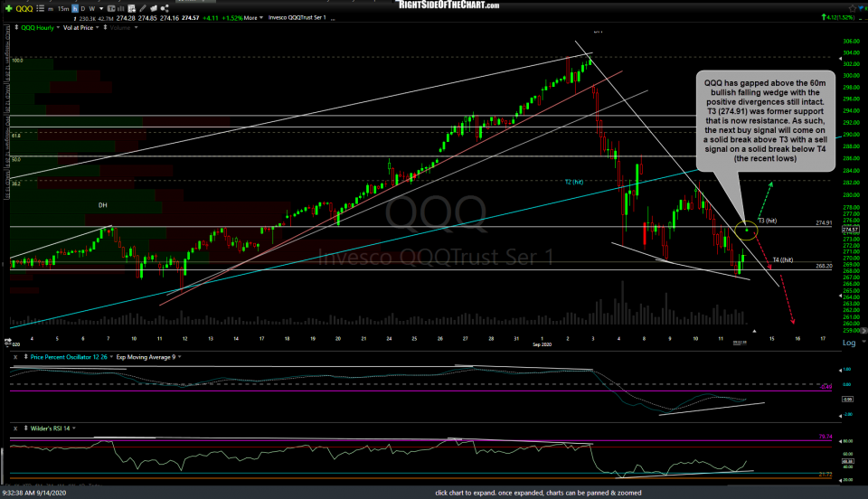Viewport: 868px width, 499px height.
Task: Click the 79.74 RSI level label
Action: tap(825, 437)
